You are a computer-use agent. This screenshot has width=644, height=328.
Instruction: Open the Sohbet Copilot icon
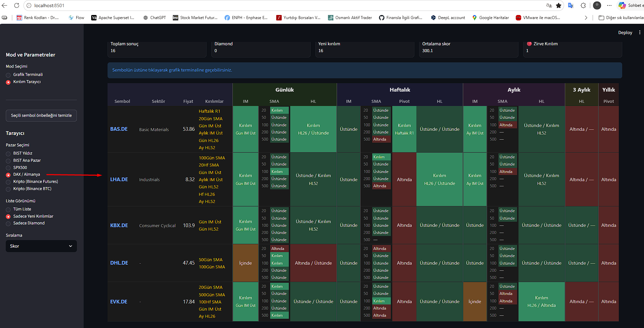coord(622,5)
